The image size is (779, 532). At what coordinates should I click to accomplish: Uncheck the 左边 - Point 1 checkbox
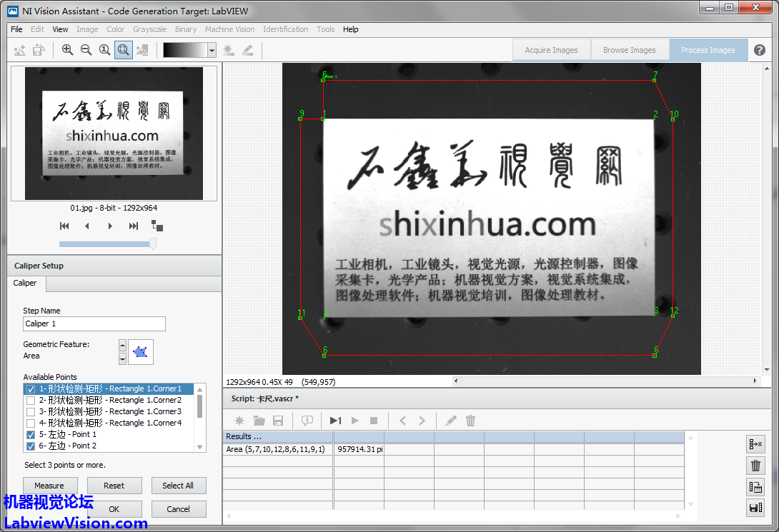(x=31, y=435)
